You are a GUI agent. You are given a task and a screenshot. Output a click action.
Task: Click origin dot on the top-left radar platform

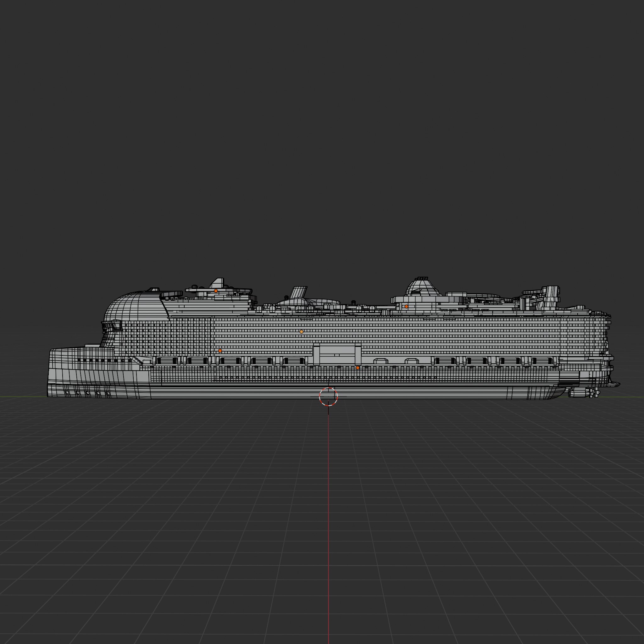pyautogui.click(x=216, y=291)
